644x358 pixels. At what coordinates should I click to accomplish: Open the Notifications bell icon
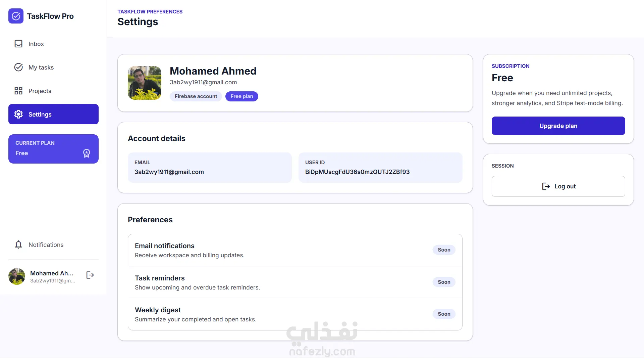pos(18,244)
